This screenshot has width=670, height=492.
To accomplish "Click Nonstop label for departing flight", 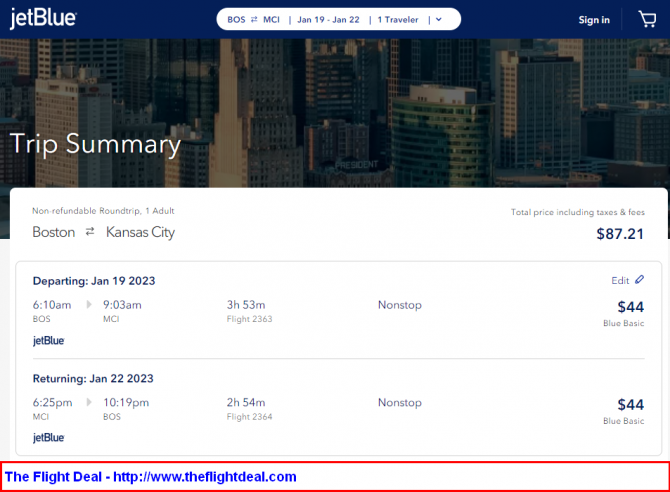I will [x=400, y=305].
